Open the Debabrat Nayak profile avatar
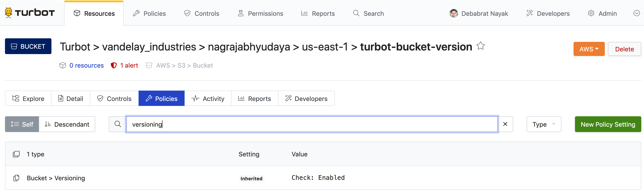 point(454,14)
